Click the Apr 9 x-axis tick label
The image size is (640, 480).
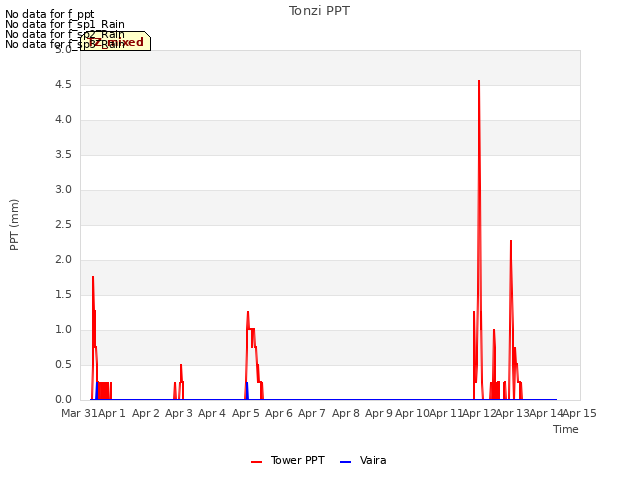click(379, 413)
